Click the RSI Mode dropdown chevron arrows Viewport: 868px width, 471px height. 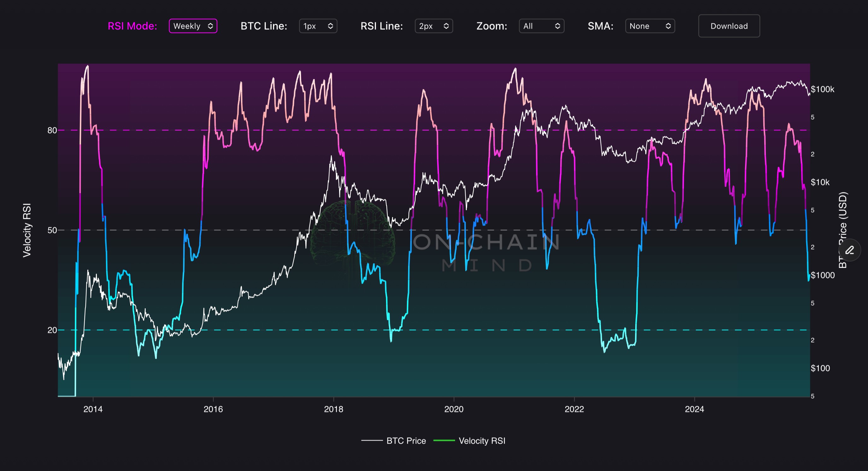tap(211, 26)
